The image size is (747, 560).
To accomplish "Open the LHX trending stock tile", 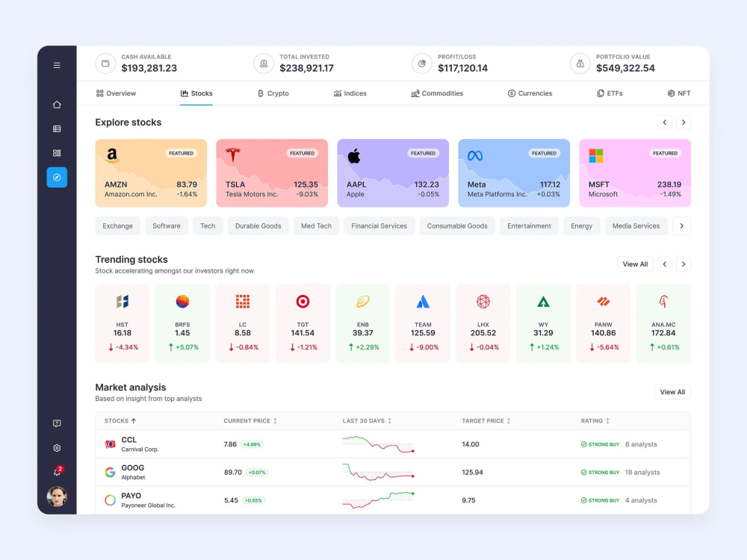I will [483, 323].
